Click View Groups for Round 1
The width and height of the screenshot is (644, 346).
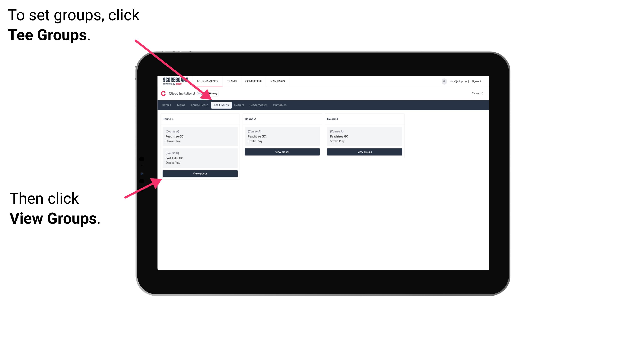click(200, 173)
